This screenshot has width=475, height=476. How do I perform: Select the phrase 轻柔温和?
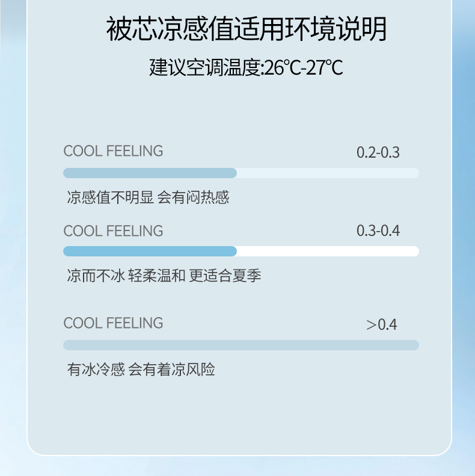point(157,276)
